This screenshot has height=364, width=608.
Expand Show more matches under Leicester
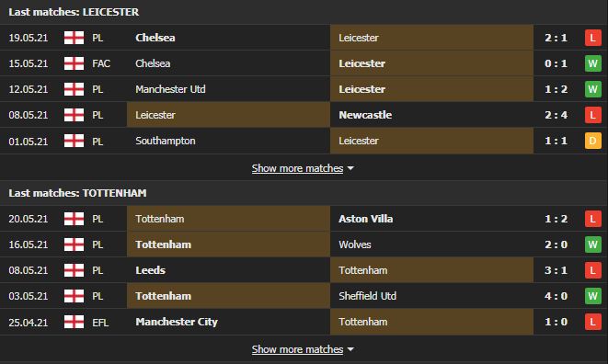click(297, 168)
